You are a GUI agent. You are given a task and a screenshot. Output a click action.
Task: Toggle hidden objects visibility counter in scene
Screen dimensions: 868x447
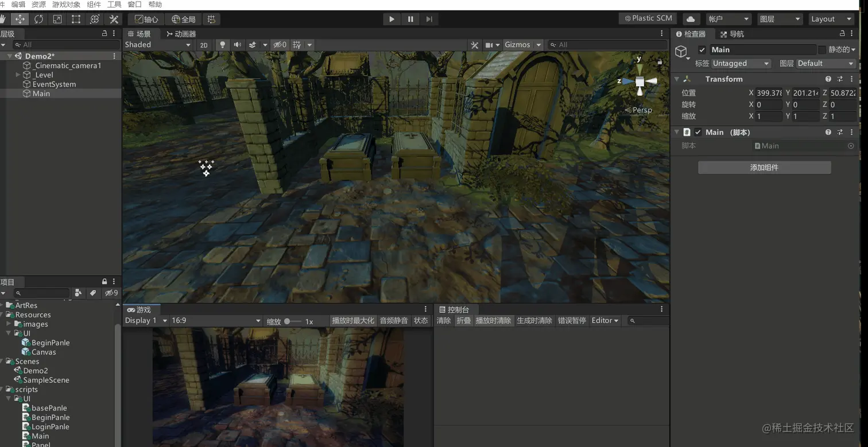coord(280,45)
